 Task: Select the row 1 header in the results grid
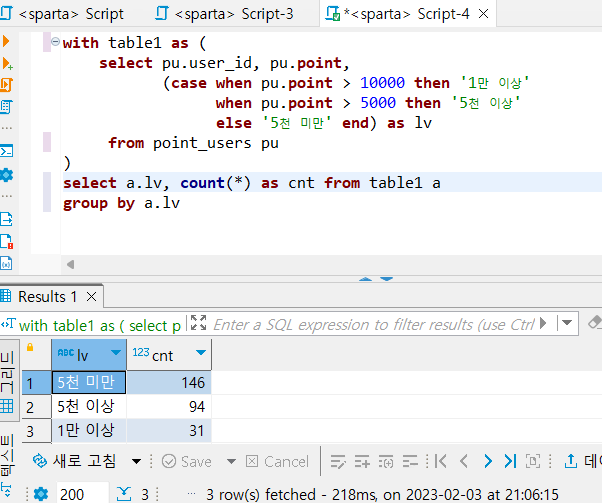point(36,383)
